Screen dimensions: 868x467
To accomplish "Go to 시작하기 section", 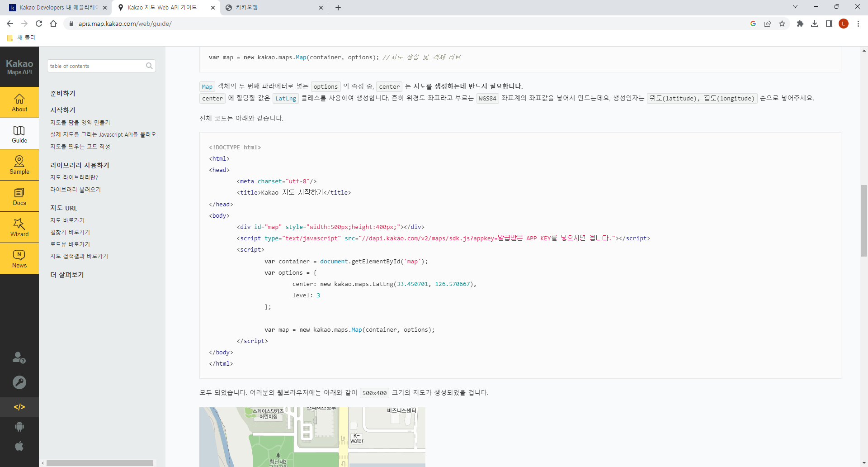I will [63, 110].
